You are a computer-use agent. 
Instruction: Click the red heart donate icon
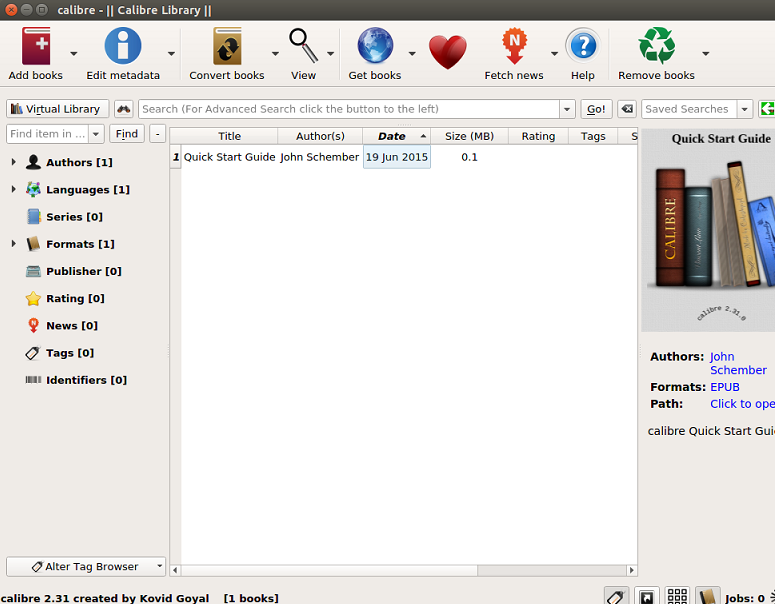coord(447,52)
